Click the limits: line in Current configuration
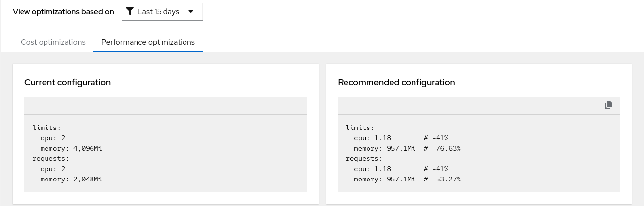The width and height of the screenshot is (644, 206). point(46,128)
